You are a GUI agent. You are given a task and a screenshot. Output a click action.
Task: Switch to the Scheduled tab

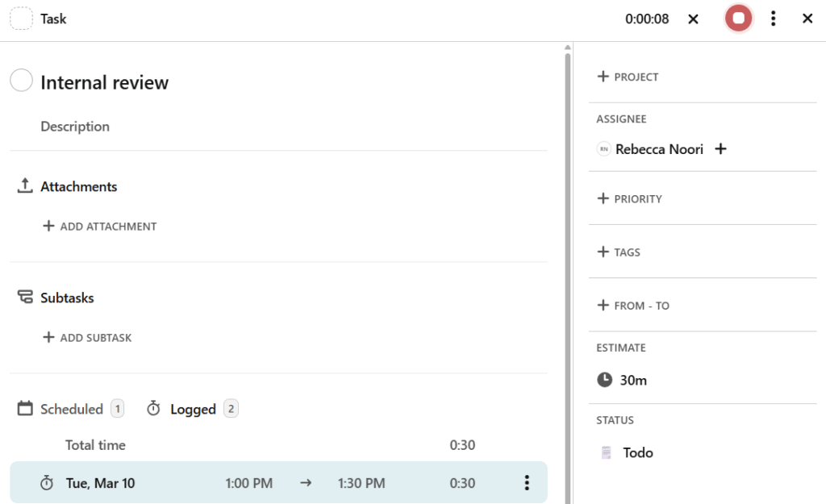(71, 409)
